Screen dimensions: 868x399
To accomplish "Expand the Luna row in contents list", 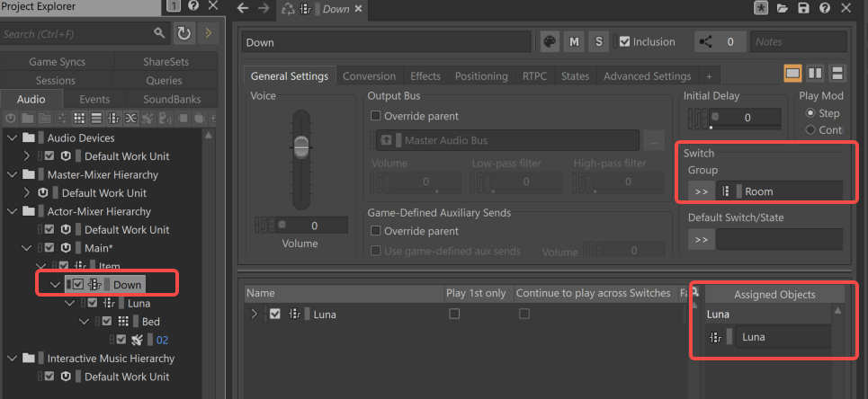I will pos(254,314).
